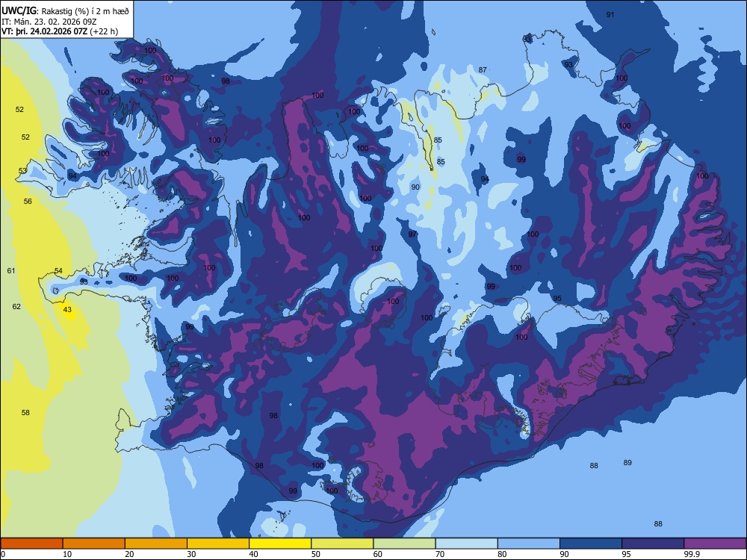Click the humidity value 89 on the map

(627, 463)
